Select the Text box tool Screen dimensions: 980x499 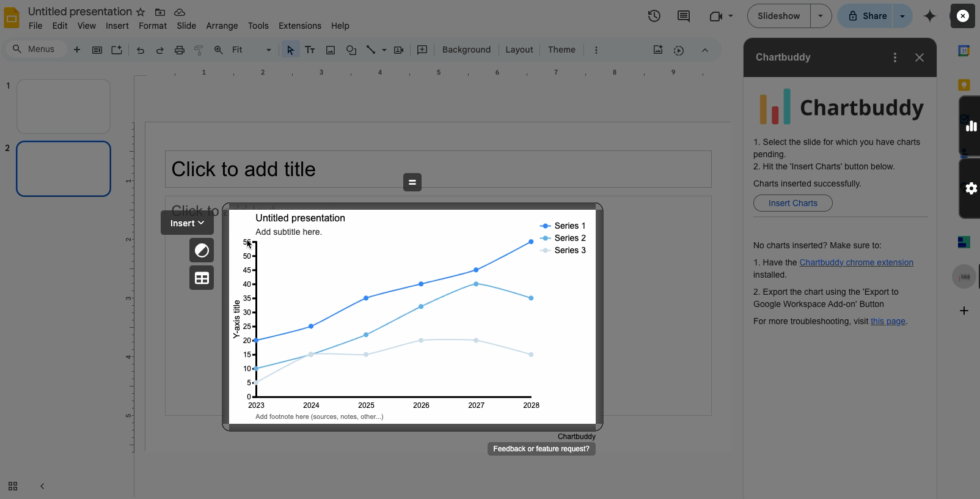[310, 50]
